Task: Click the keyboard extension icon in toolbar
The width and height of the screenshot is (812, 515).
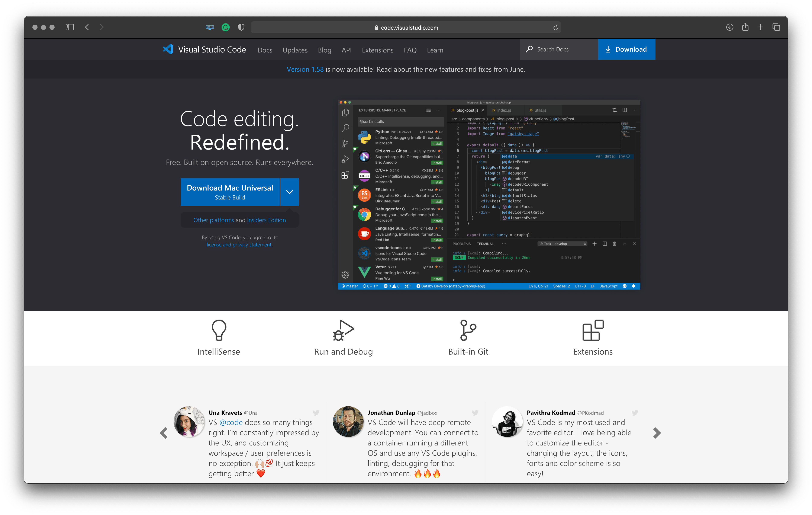Action: click(x=210, y=27)
